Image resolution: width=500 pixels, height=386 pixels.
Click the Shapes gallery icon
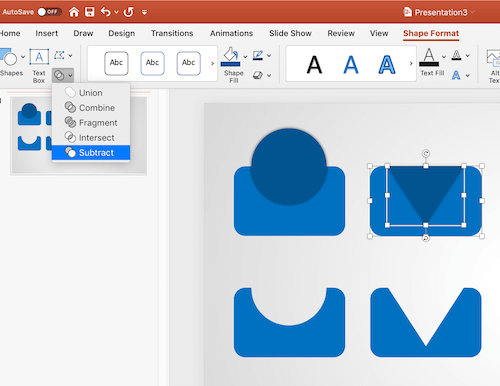(8, 57)
